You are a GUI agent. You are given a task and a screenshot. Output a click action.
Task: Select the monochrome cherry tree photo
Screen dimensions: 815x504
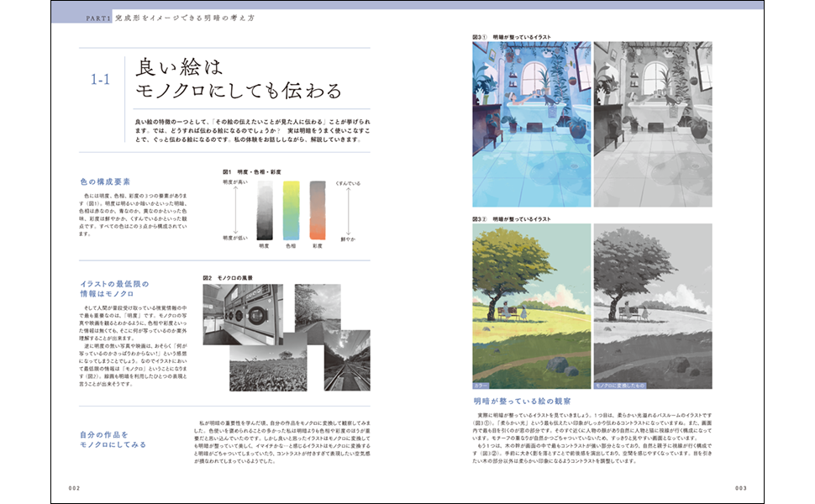tap(318, 307)
